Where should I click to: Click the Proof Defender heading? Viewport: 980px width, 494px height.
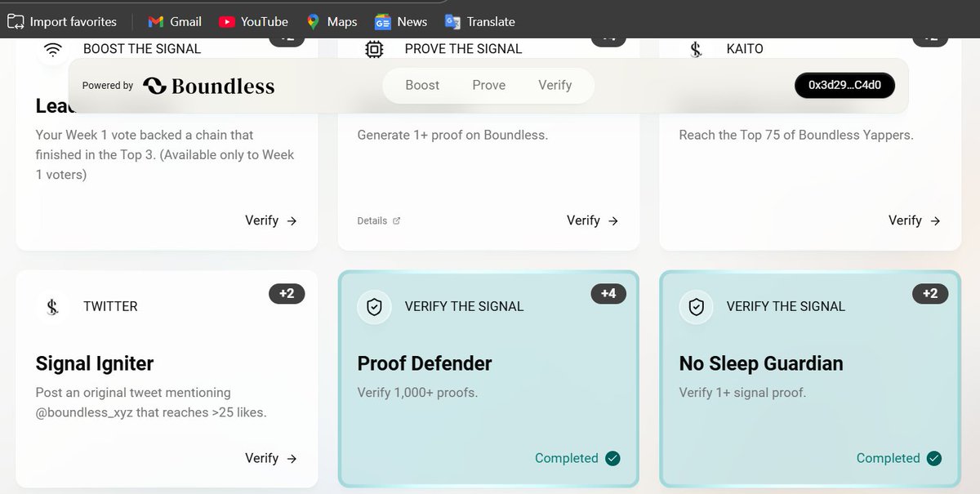point(425,363)
